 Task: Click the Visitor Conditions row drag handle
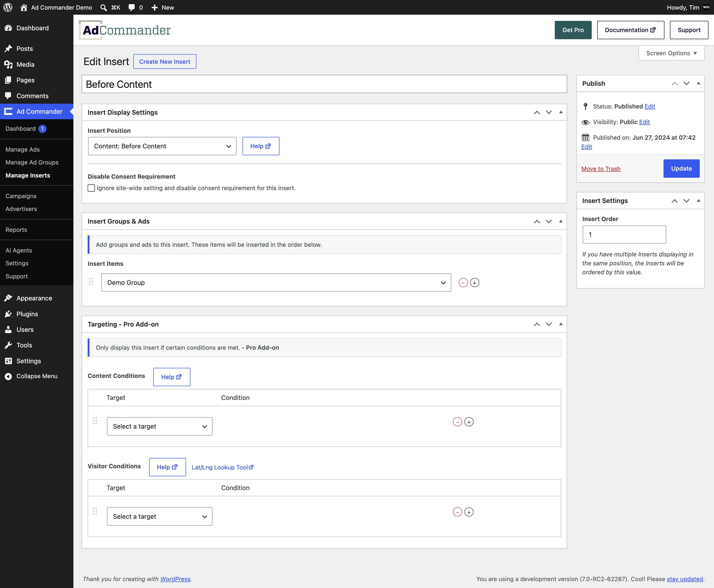point(95,511)
